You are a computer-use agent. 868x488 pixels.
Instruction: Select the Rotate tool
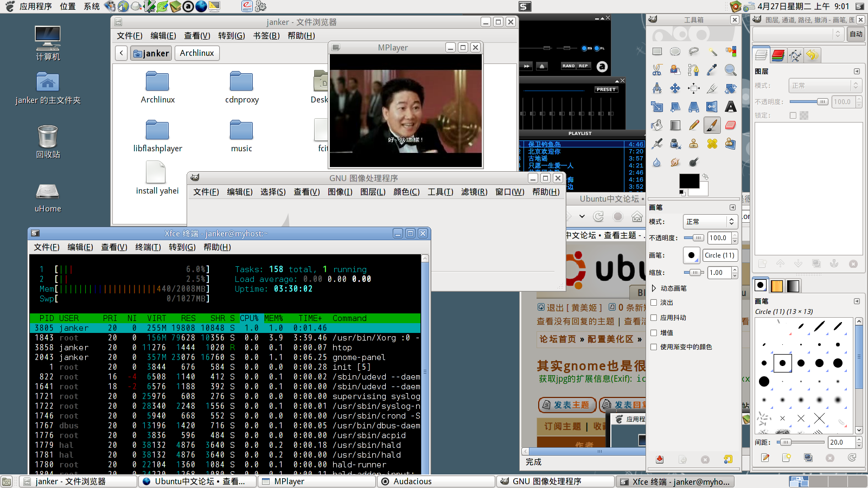[731, 88]
